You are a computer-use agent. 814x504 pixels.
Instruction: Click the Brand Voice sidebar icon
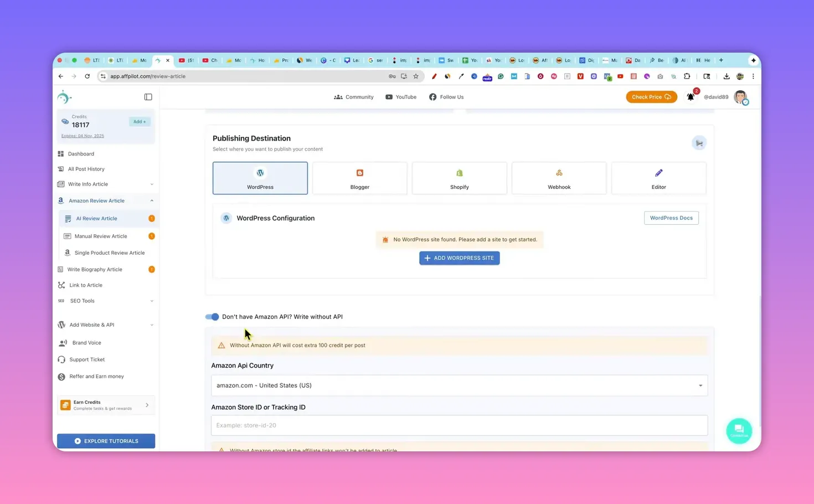coord(86,342)
